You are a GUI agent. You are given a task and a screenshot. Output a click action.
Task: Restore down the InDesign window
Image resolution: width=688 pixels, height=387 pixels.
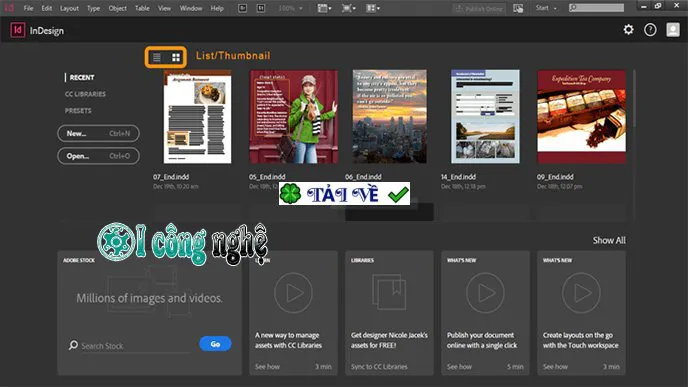(x=658, y=6)
